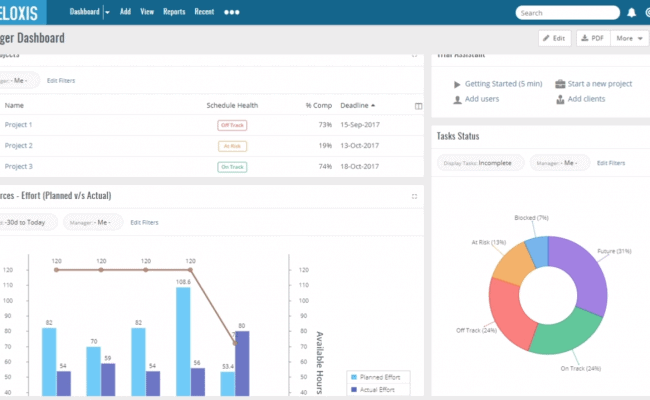Click the Add clients icon

560,99
